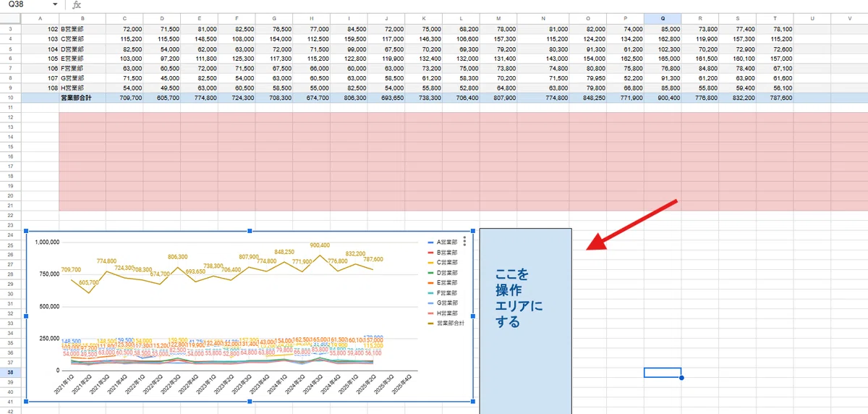
Task: Select column header V
Action: (x=850, y=17)
